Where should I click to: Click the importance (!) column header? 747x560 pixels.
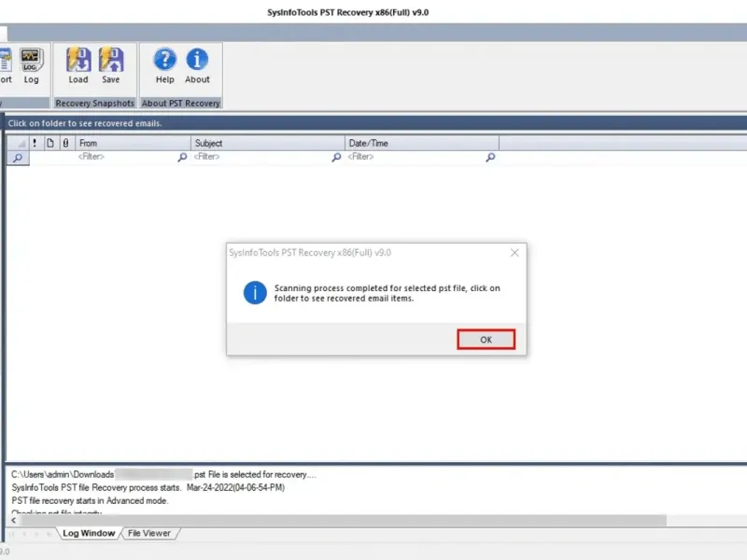click(x=35, y=143)
